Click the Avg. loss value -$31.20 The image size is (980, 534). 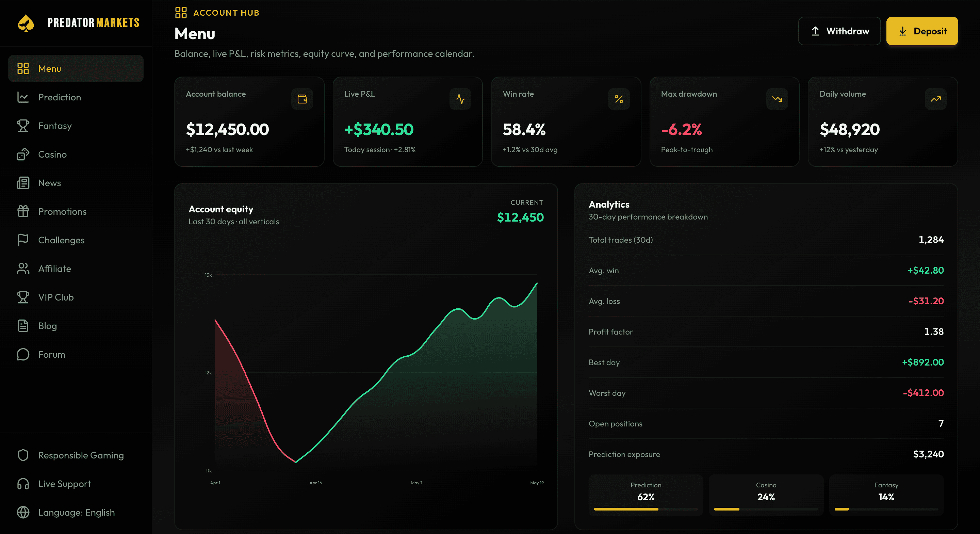tap(926, 301)
